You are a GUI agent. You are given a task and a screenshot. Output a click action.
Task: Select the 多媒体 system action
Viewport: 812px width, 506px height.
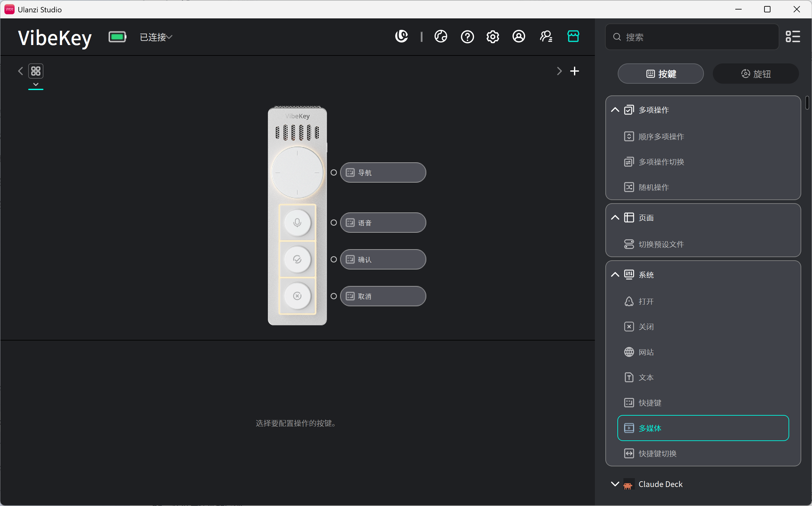[x=703, y=428]
